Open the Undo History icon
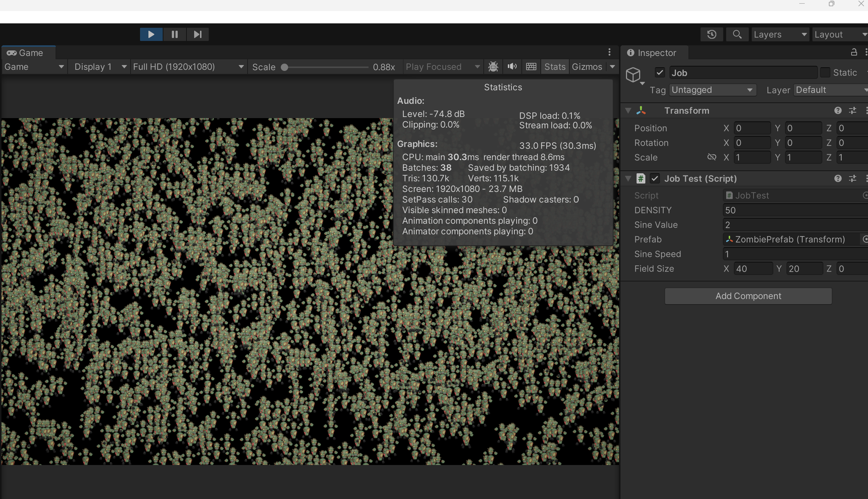This screenshot has width=868, height=499. pyautogui.click(x=712, y=34)
